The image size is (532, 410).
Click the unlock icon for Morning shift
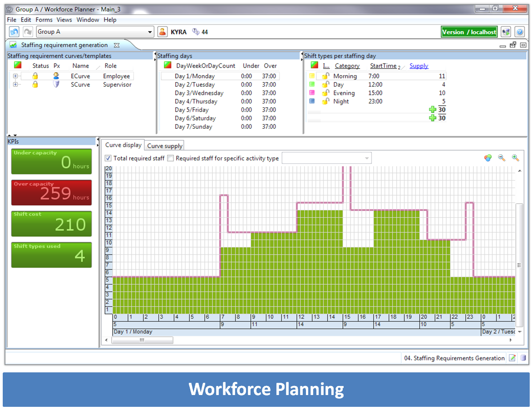point(326,76)
